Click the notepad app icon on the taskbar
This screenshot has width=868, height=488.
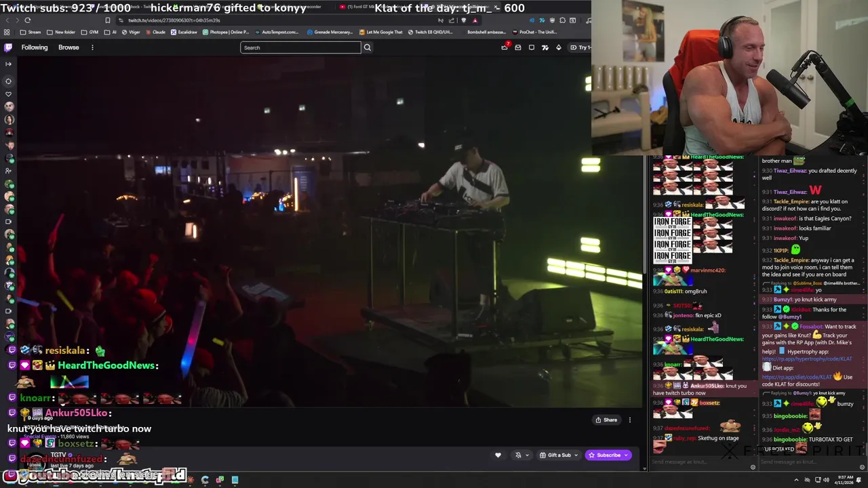[x=235, y=480]
